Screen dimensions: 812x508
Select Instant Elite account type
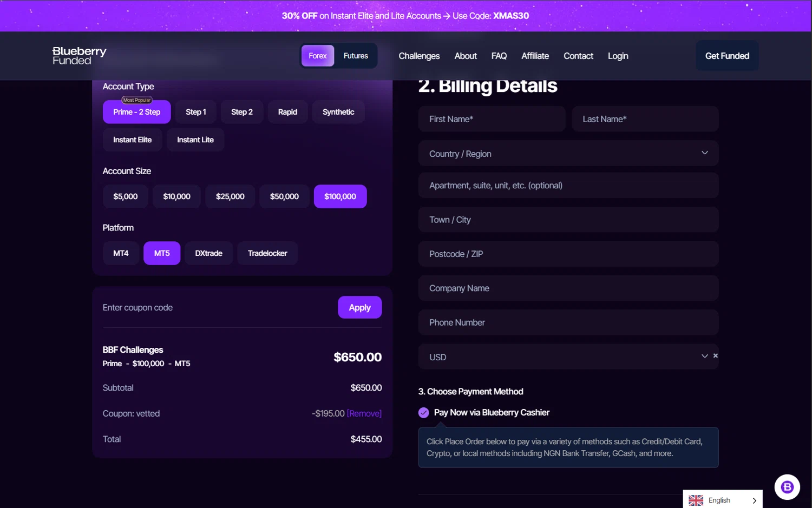[133, 140]
